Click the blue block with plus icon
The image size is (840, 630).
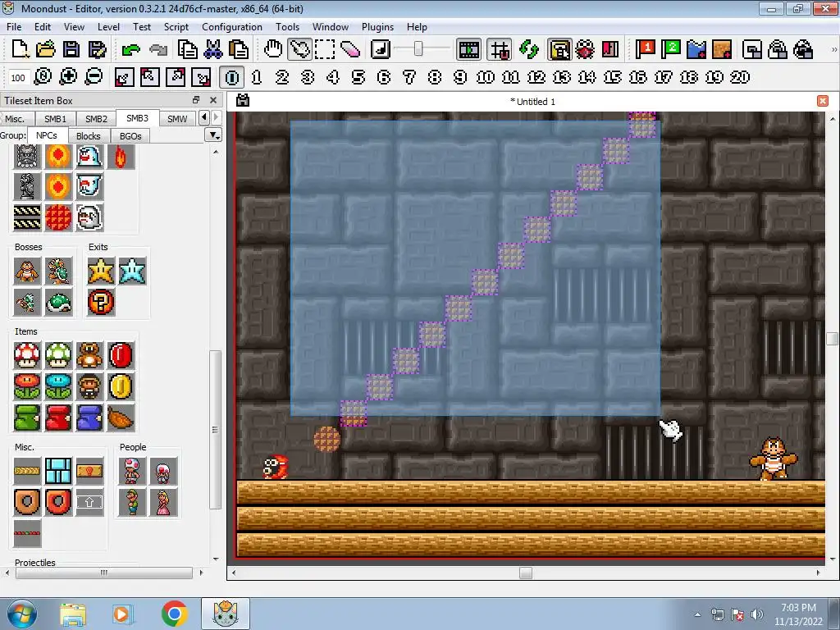pos(696,49)
